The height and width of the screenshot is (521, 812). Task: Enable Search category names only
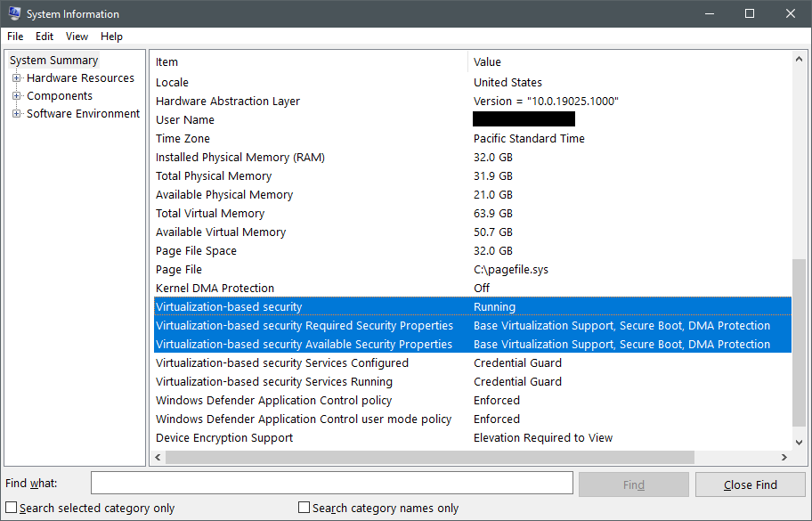[x=303, y=507]
